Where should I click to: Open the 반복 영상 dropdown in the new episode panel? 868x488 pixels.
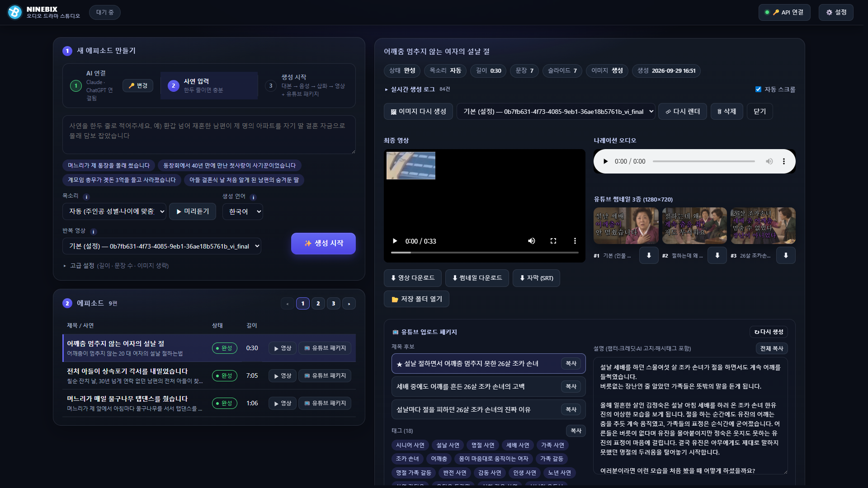[x=162, y=246]
